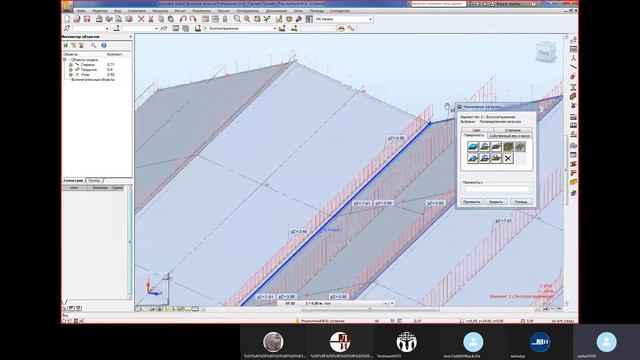
Task: Click the red wave icon at the end of the second toolbar row
Action: click(x=351, y=28)
